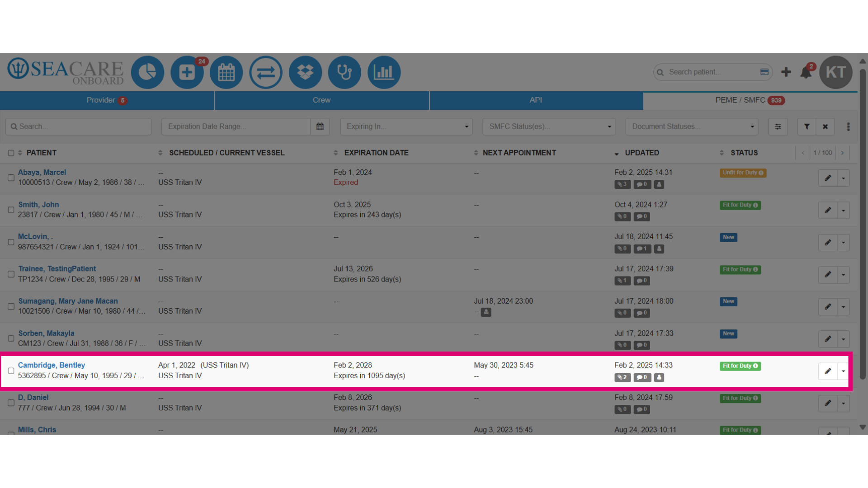This screenshot has height=488, width=868.
Task: Switch to the Crew tab
Action: pos(322,100)
